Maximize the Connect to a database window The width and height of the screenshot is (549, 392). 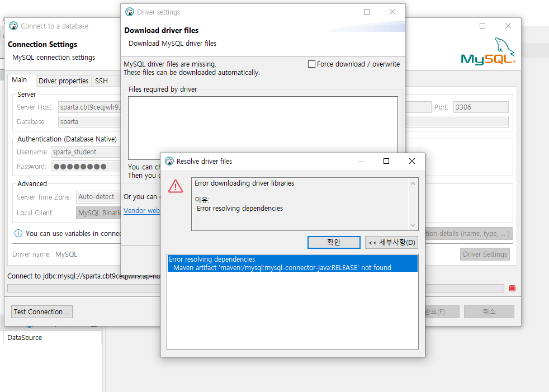pyautogui.click(x=482, y=26)
